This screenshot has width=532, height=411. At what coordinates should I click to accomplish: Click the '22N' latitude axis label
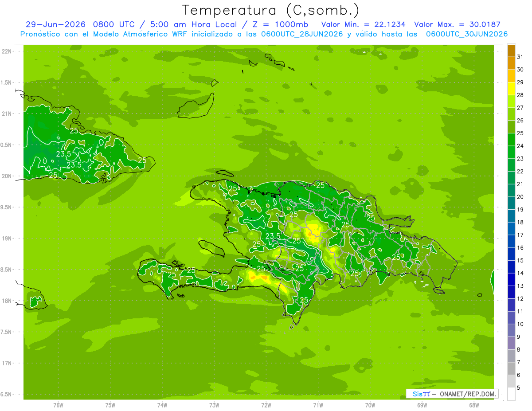[x=7, y=51]
